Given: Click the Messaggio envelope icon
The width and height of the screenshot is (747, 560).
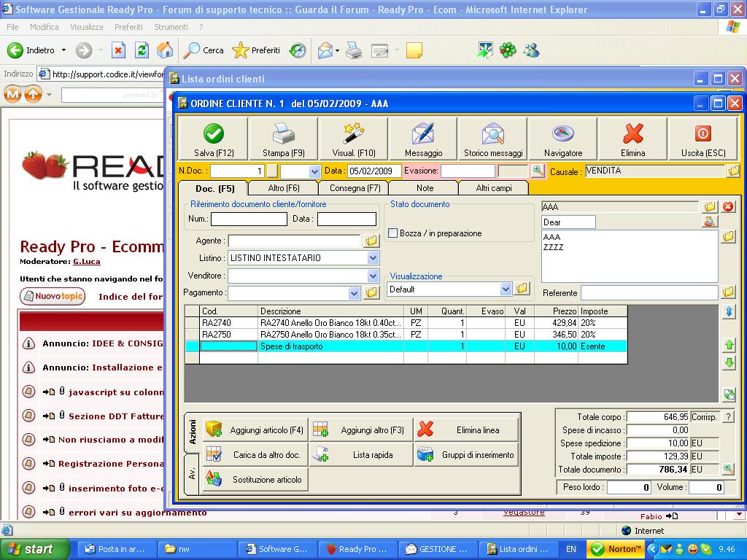Looking at the screenshot, I should 423,134.
